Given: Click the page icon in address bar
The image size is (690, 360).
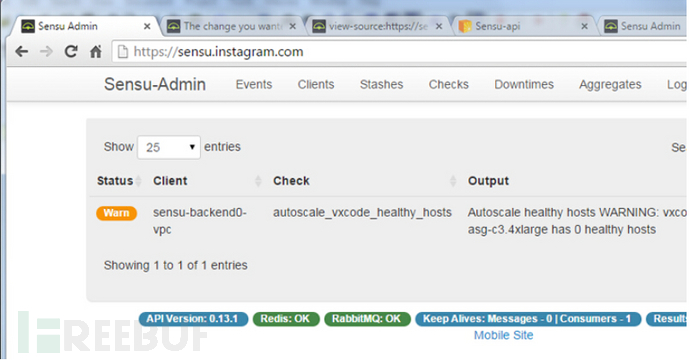Looking at the screenshot, I should click(123, 52).
